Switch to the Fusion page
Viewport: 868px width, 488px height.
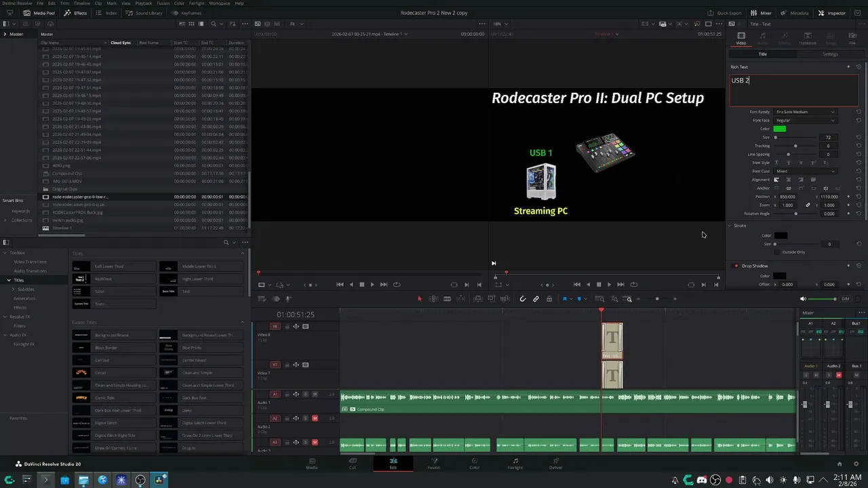pyautogui.click(x=434, y=463)
